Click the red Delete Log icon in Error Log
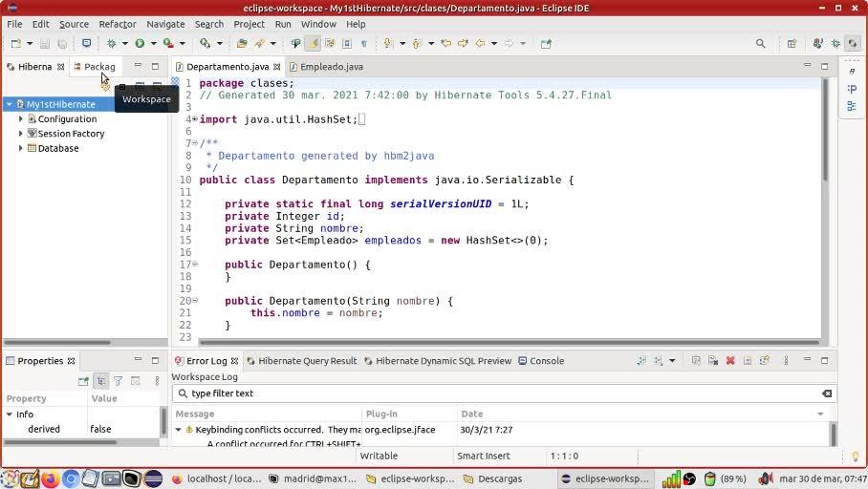 coord(730,361)
